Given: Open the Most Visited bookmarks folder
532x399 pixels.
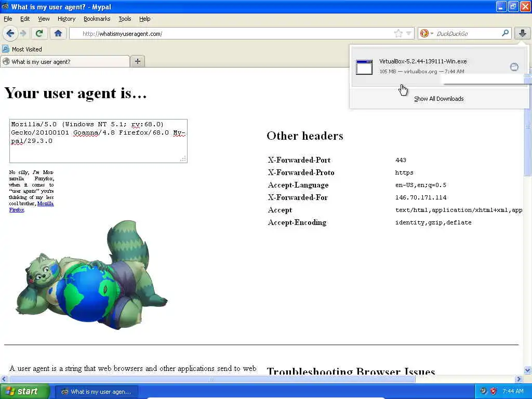Looking at the screenshot, I should tap(22, 49).
